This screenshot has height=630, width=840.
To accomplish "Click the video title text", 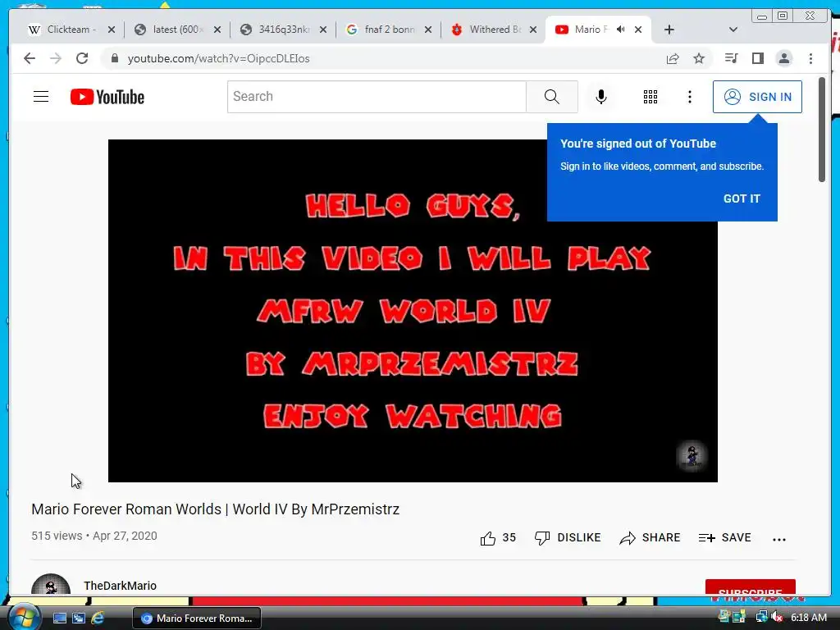I will click(x=216, y=509).
